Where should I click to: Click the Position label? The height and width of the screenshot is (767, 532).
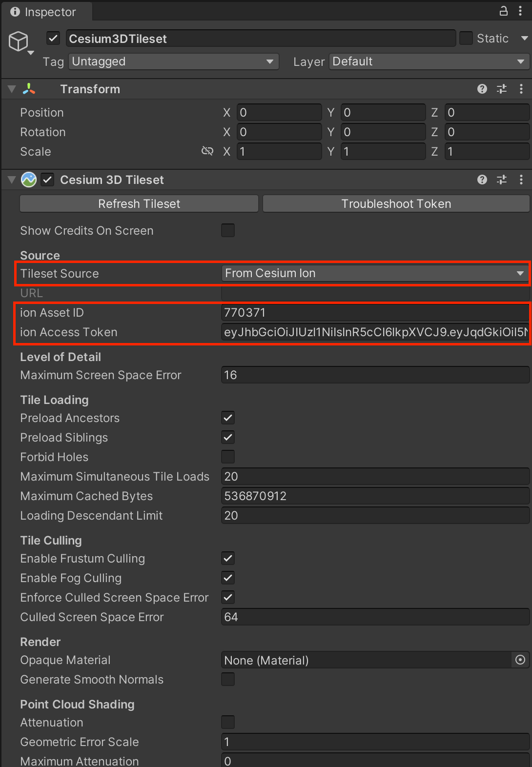tap(42, 113)
